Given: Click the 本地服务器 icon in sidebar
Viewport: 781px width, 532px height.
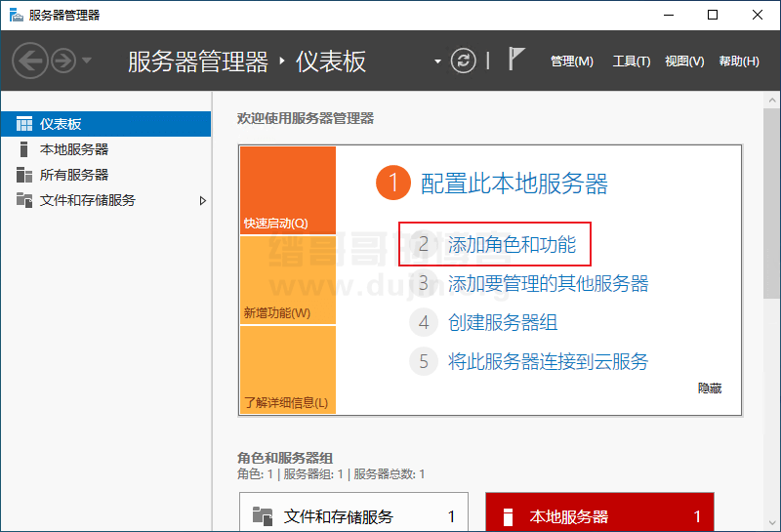Looking at the screenshot, I should tap(24, 149).
